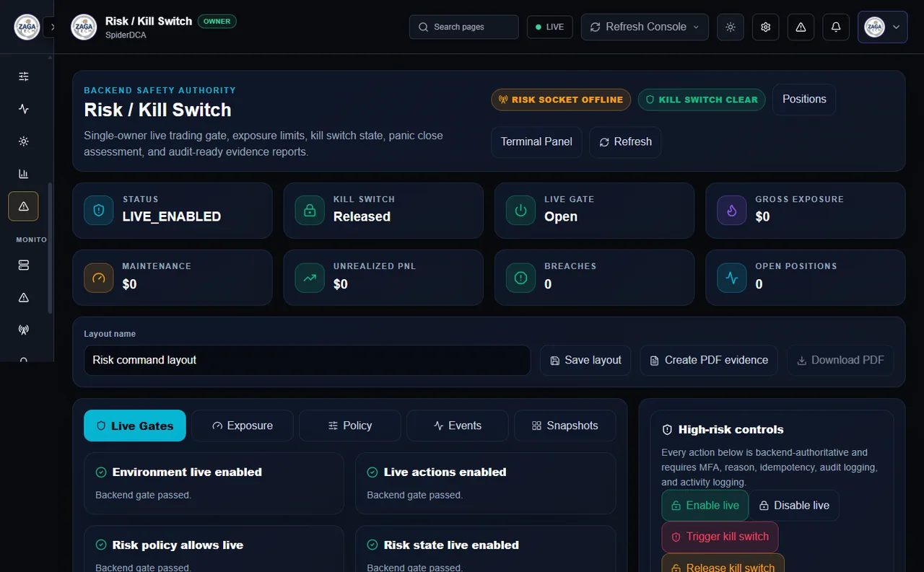Click the KILL SWITCH CLEAR badge
Image resolution: width=924 pixels, height=572 pixels.
(x=702, y=100)
